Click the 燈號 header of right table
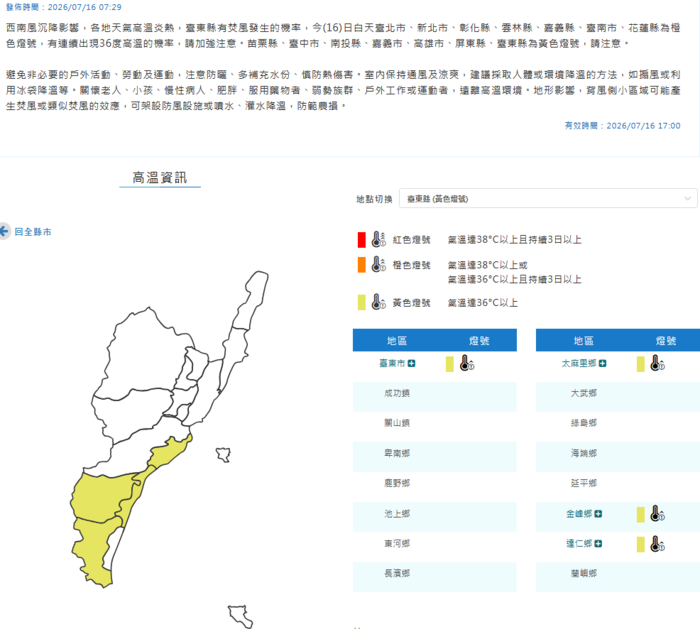This screenshot has height=629, width=700. coord(666,341)
